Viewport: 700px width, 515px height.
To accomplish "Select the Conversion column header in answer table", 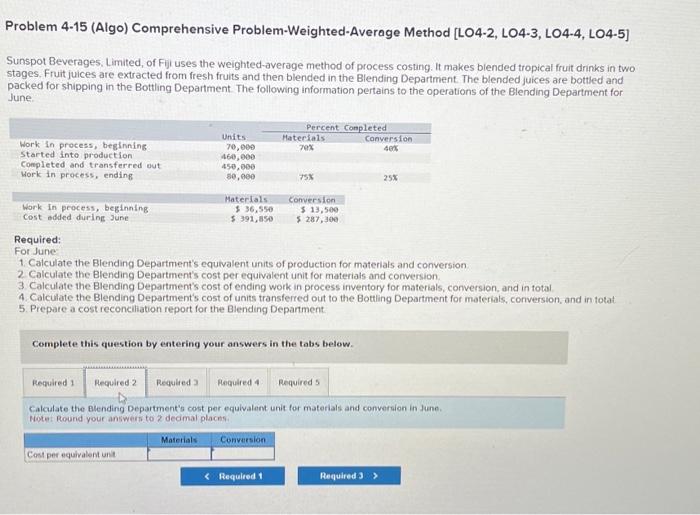I will tap(243, 440).
